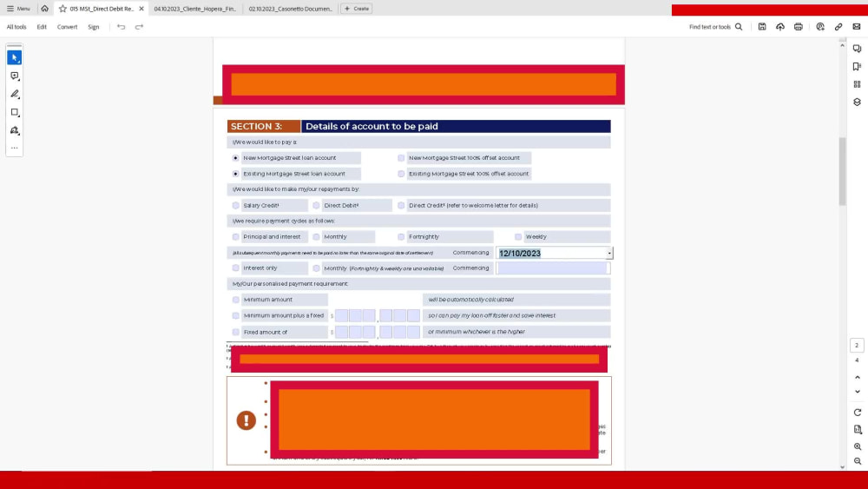Save the document with the disk icon
This screenshot has height=489, width=868.
click(762, 27)
